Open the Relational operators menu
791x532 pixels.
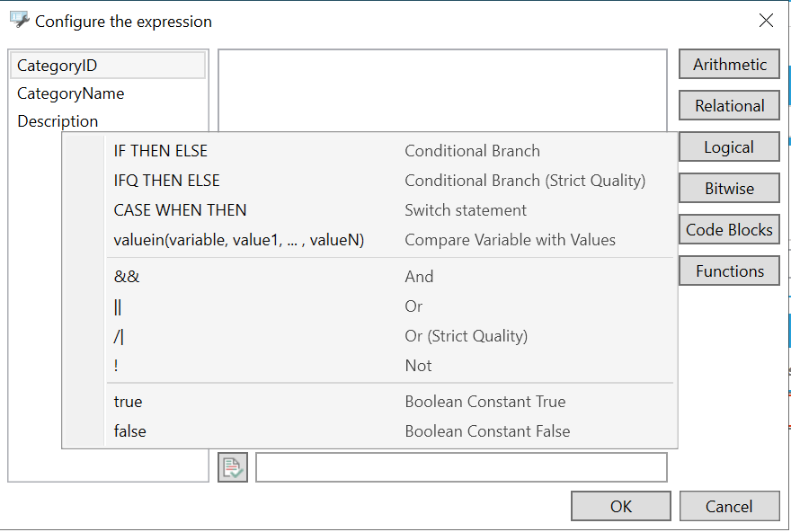click(x=729, y=106)
